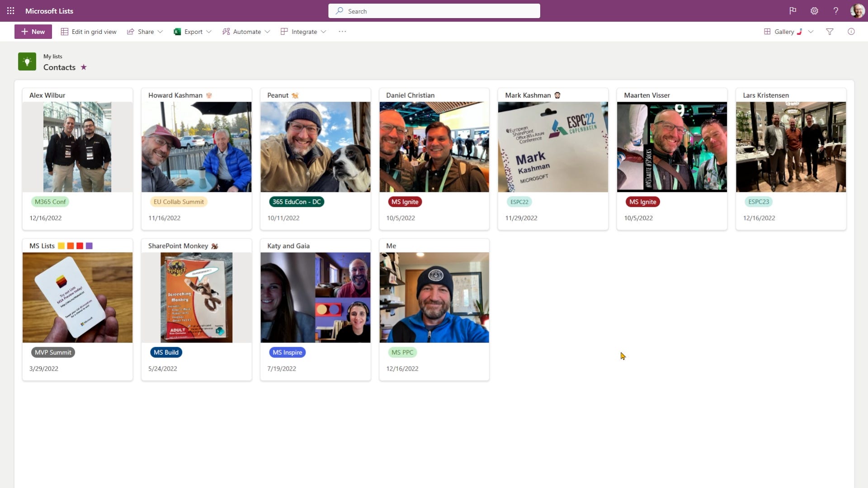This screenshot has height=488, width=868.
Task: Select Edit in grid view
Action: click(x=89, y=32)
